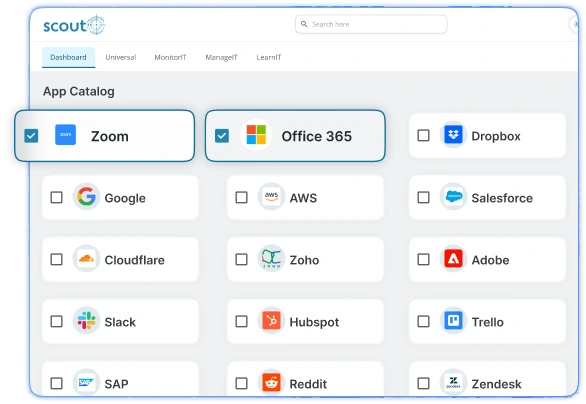Viewport: 586px width, 404px height.
Task: Click the Google logo icon
Action: pyautogui.click(x=86, y=197)
